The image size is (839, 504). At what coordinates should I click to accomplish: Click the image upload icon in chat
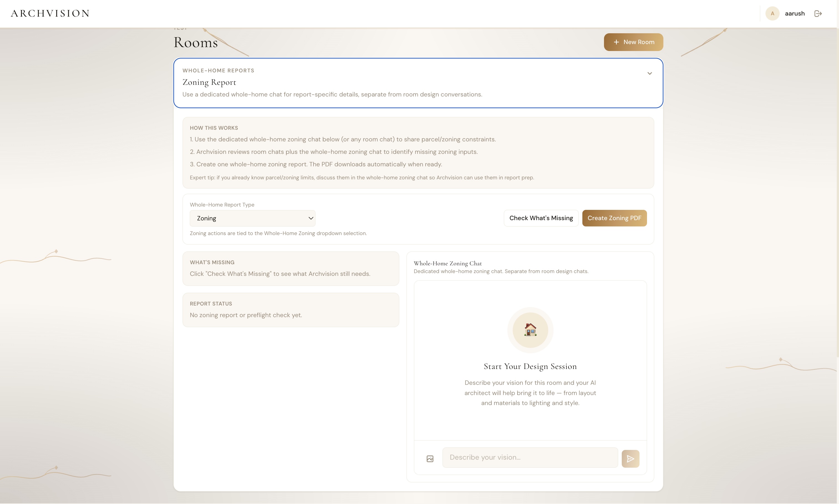[430, 459]
